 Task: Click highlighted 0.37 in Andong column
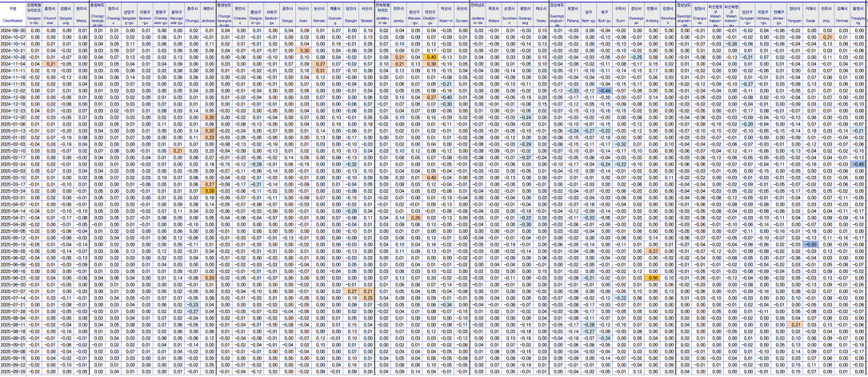651,251
